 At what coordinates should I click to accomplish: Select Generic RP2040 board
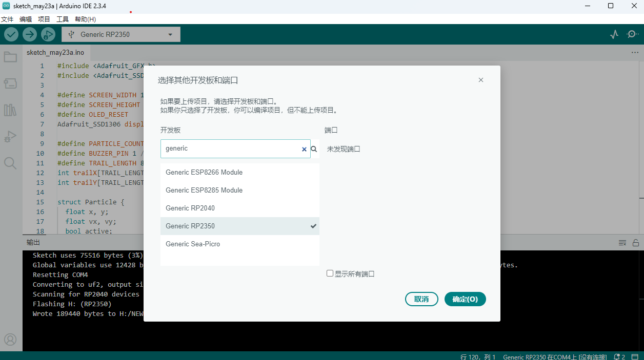point(240,208)
